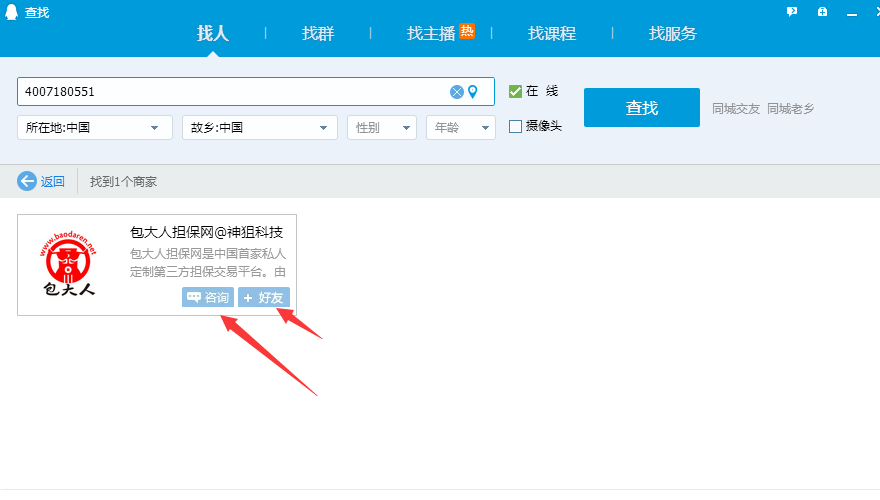Open the 找课程 tab

coord(552,34)
